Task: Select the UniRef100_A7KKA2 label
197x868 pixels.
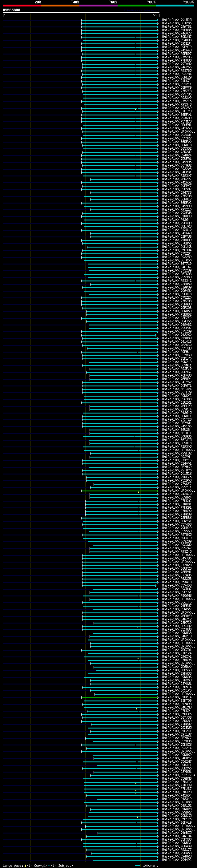Action: tap(177, 501)
